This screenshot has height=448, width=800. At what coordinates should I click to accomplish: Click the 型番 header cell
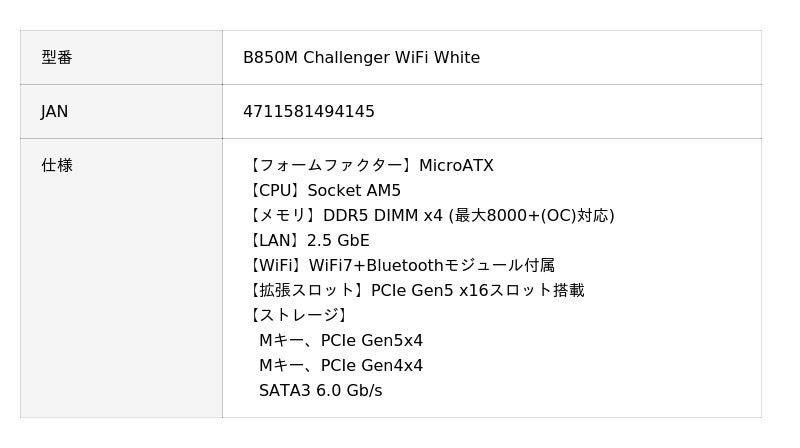click(x=57, y=58)
